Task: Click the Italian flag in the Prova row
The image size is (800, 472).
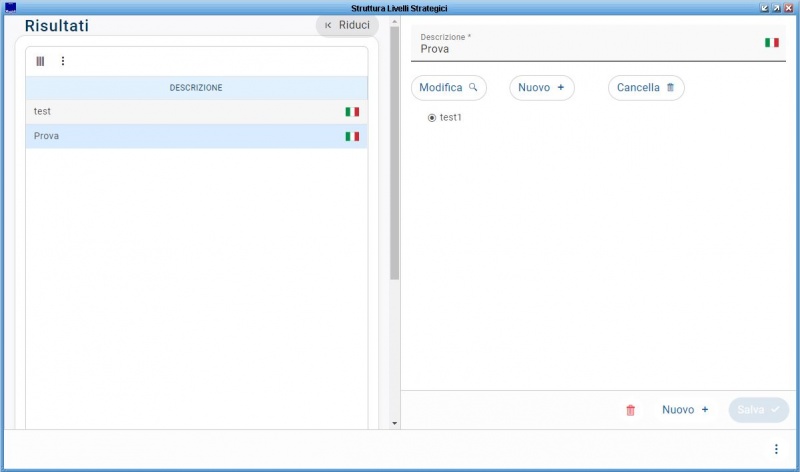Action: click(x=352, y=136)
